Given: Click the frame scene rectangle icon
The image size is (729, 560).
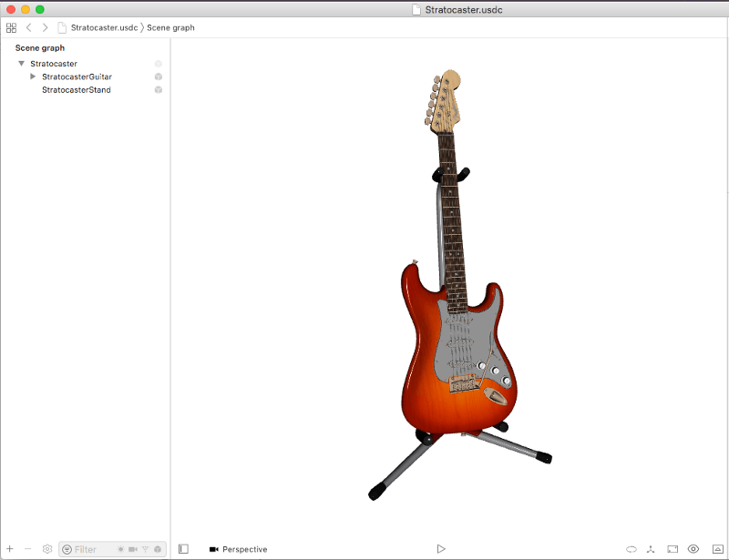Looking at the screenshot, I should coord(673,549).
